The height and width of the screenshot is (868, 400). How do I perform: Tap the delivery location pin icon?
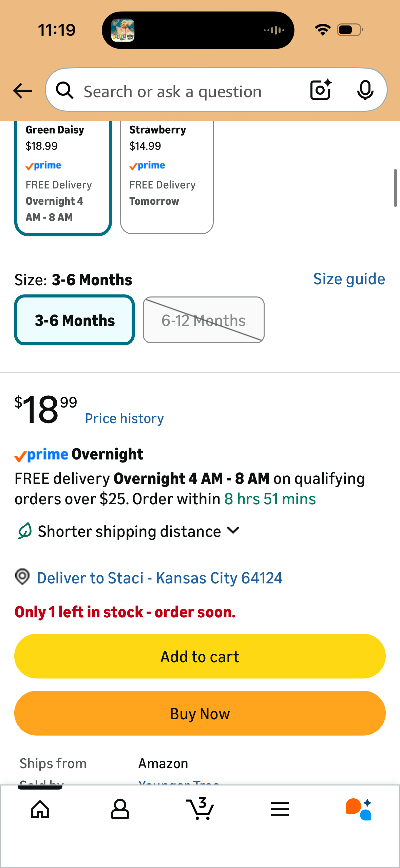pyautogui.click(x=22, y=577)
